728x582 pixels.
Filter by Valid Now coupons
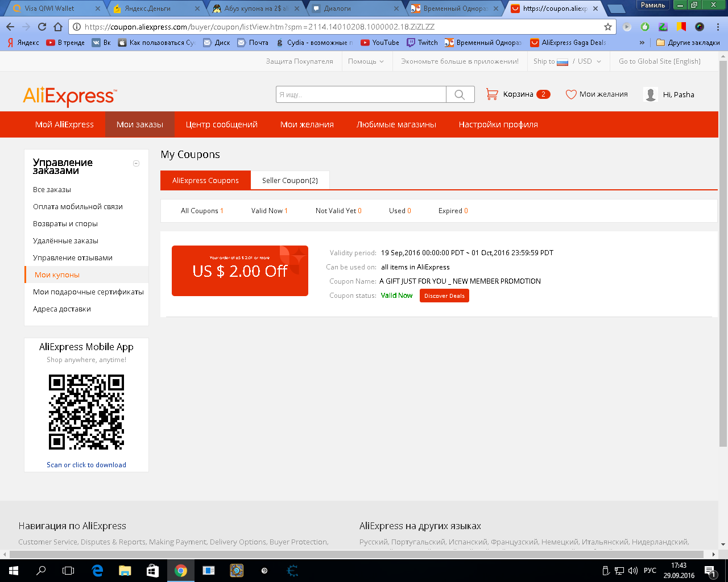coord(269,211)
